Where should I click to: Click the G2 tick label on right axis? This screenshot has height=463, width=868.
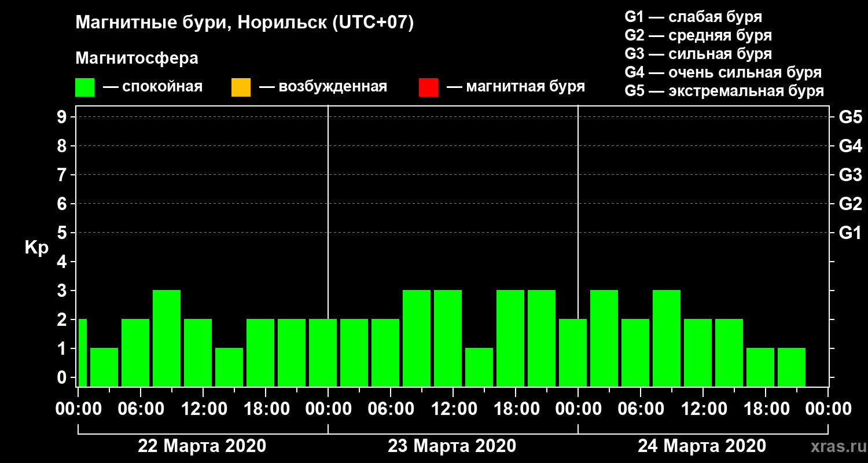850,204
